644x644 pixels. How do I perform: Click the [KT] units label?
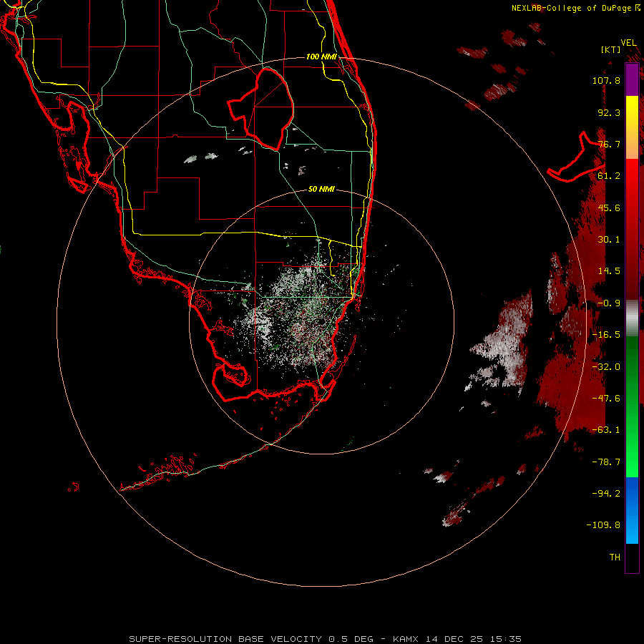611,49
